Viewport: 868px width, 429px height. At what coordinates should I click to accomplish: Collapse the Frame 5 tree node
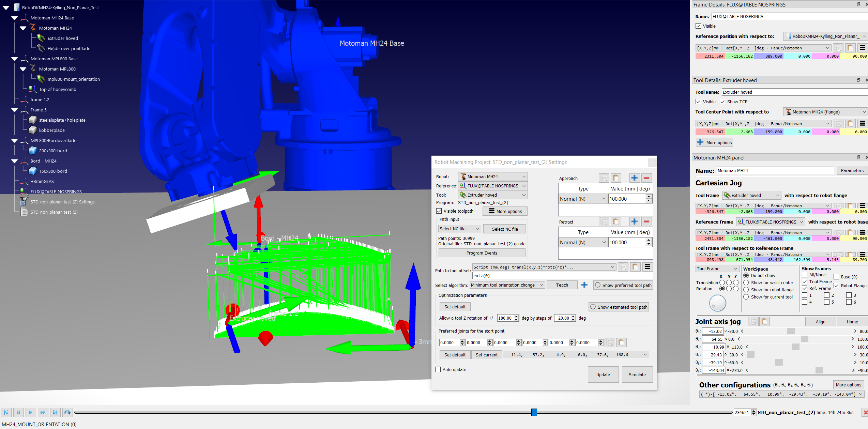14,110
